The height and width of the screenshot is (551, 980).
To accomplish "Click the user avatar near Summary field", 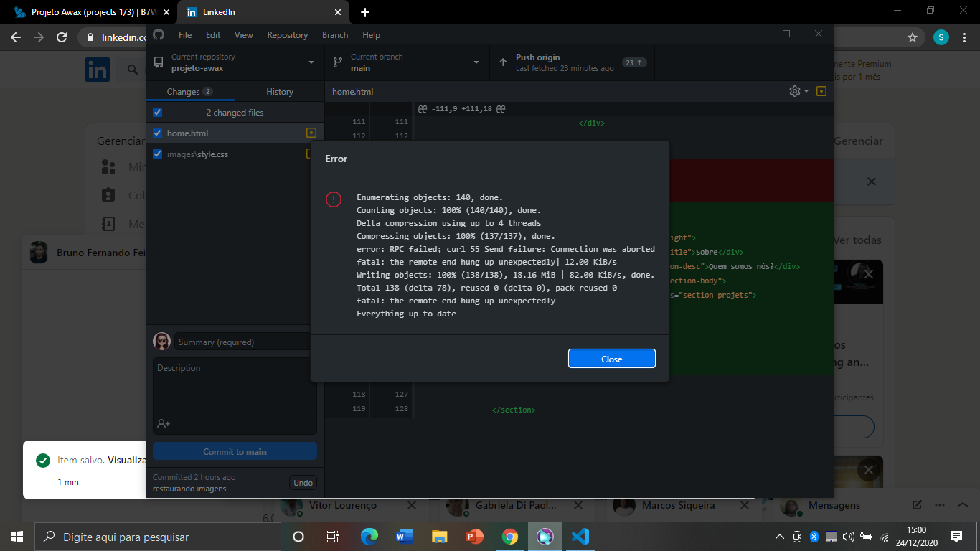I will click(x=161, y=342).
